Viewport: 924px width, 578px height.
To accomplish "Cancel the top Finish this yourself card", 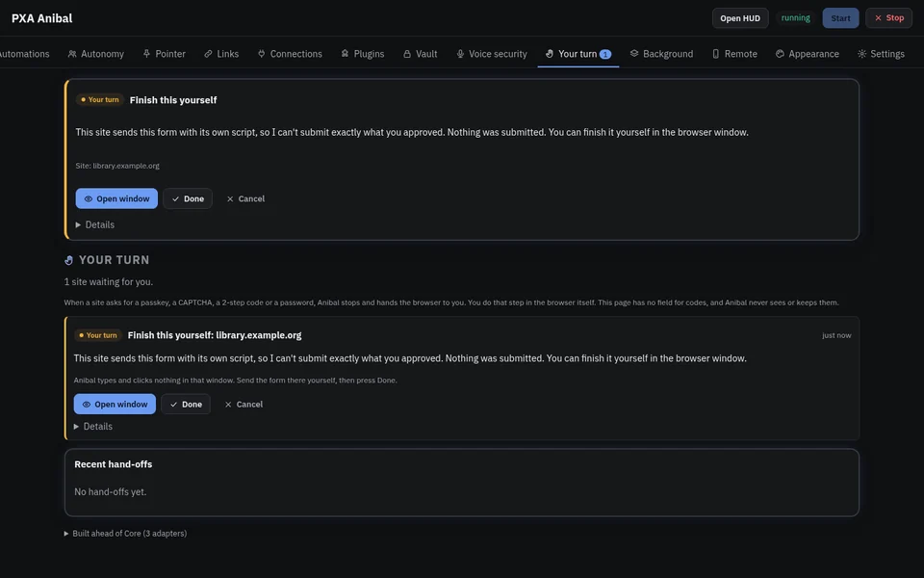I will tap(245, 198).
